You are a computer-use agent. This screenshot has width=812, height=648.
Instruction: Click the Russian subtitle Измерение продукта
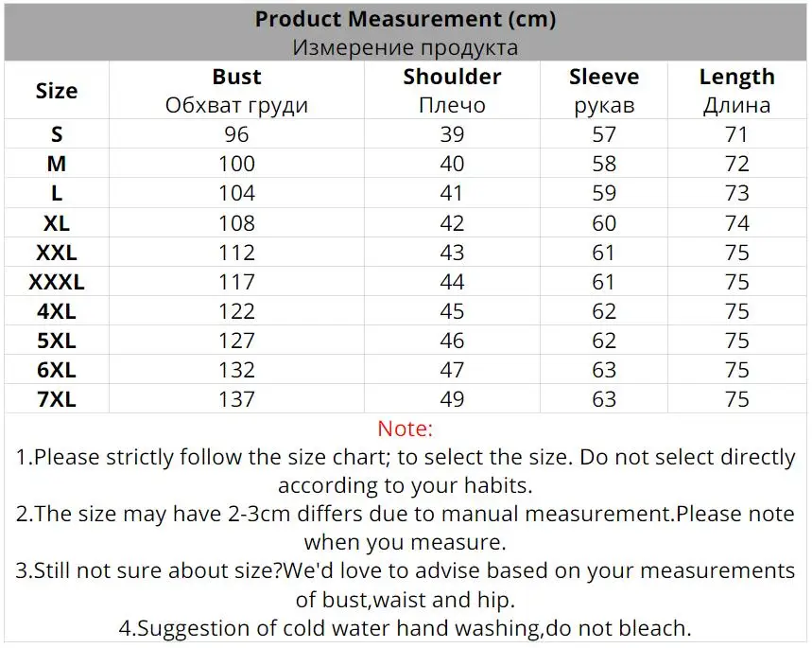tap(405, 47)
